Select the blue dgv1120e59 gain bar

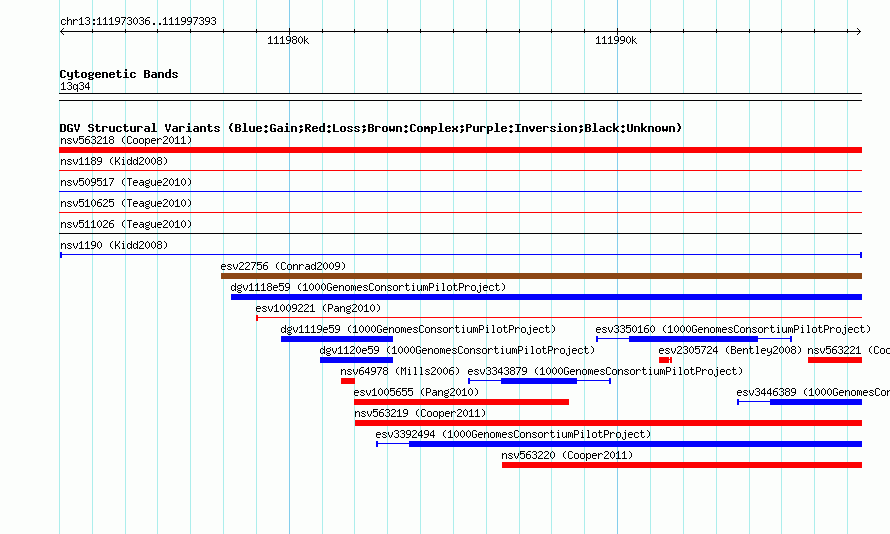[356, 360]
